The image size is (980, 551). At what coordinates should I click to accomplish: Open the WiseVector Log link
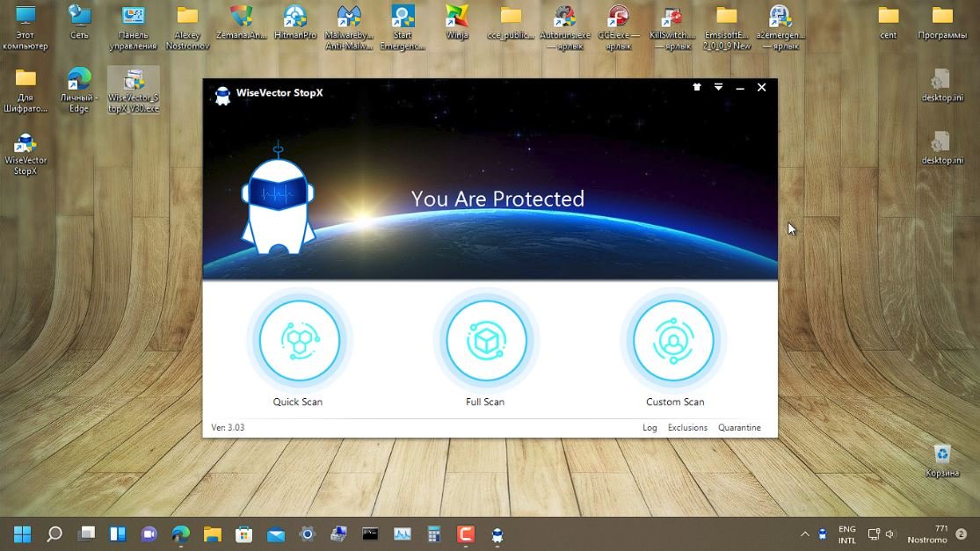tap(650, 428)
